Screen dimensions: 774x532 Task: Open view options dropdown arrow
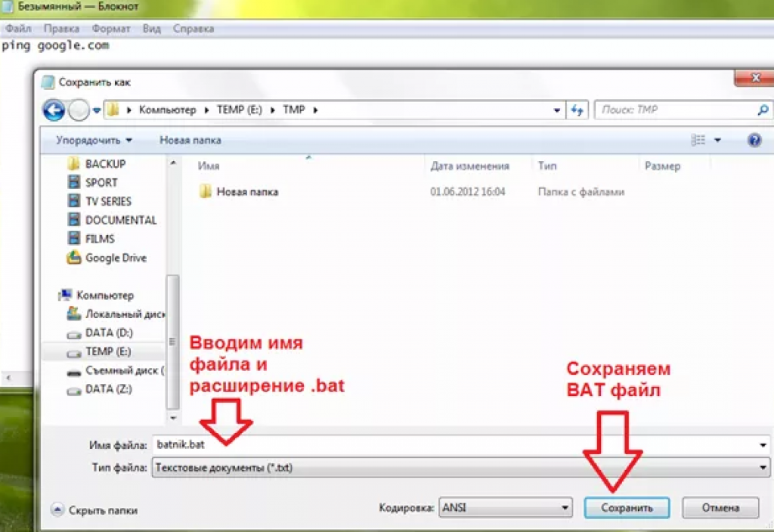click(x=718, y=140)
